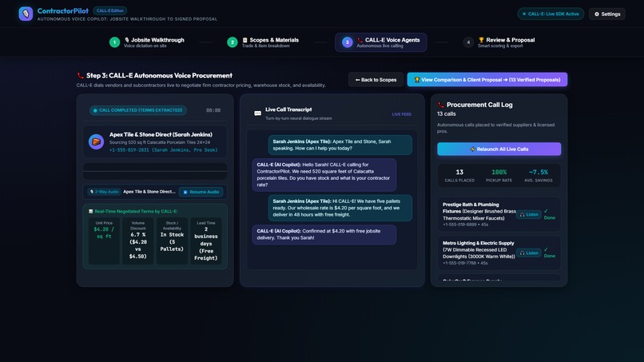Click Sarah Jenkins' first transcript message
Viewport: 644px width, 362px height.
click(340, 145)
